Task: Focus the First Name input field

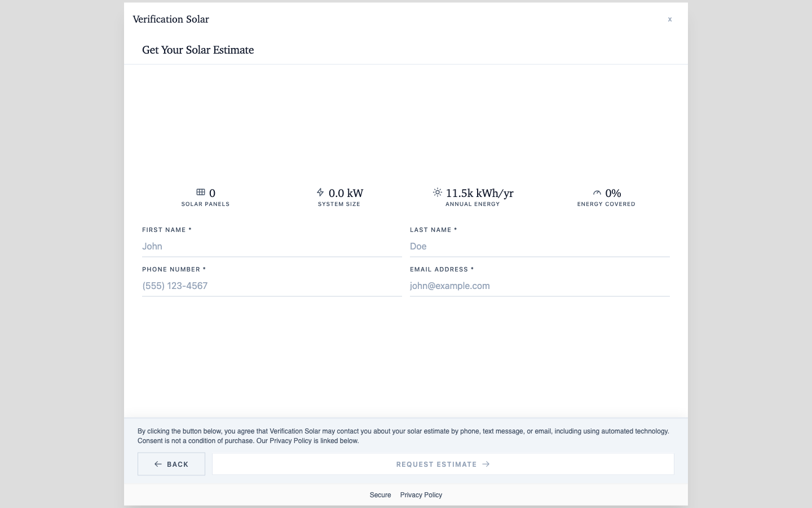Action: pos(272,246)
